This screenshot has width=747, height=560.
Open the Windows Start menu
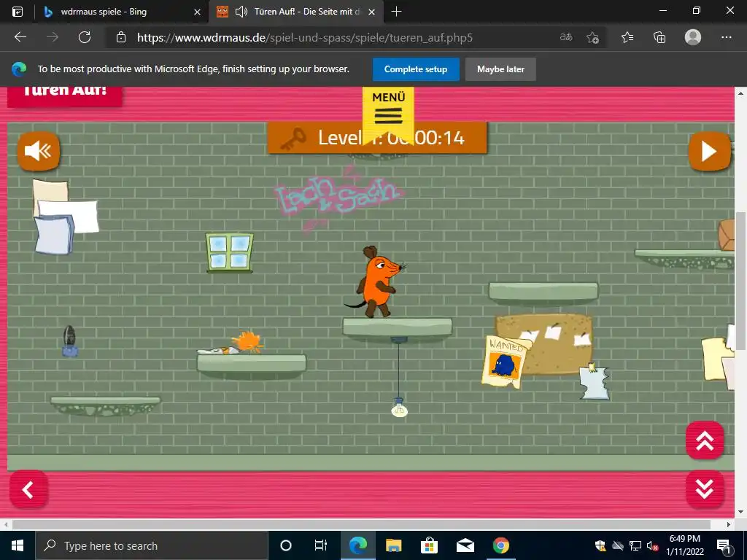click(18, 545)
